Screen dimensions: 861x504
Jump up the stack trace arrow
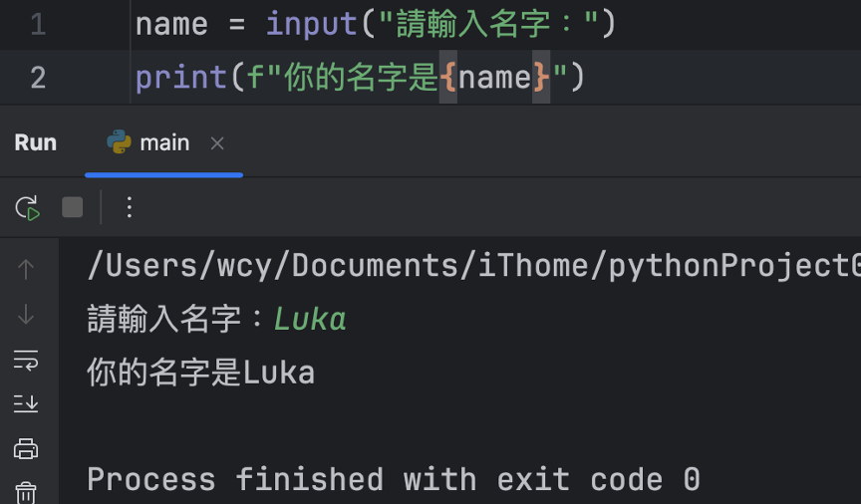click(26, 270)
